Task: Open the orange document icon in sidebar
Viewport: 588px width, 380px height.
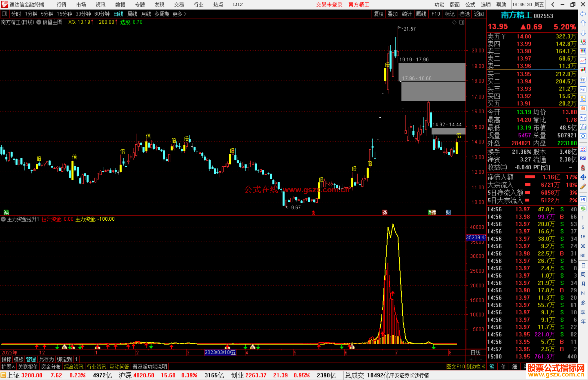Action: pos(583,108)
